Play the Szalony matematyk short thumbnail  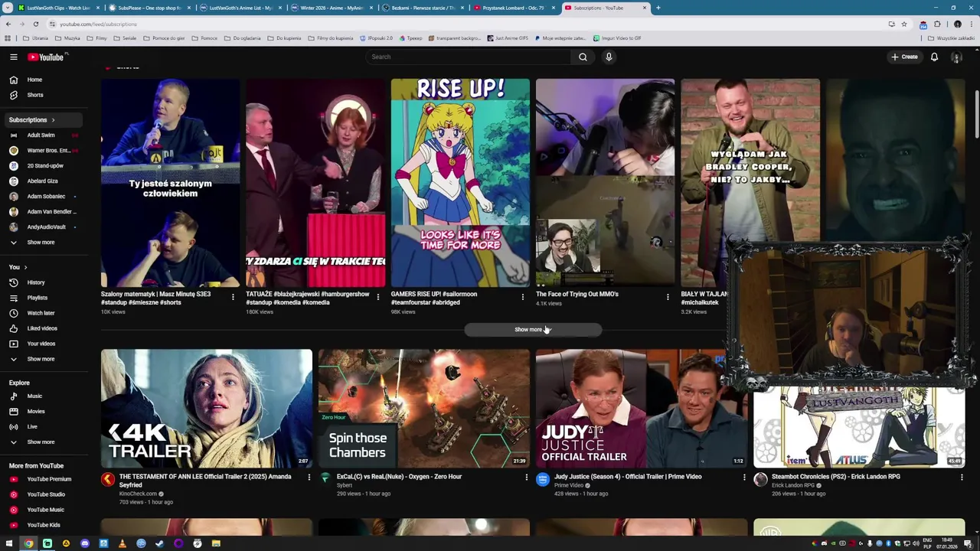(x=170, y=183)
